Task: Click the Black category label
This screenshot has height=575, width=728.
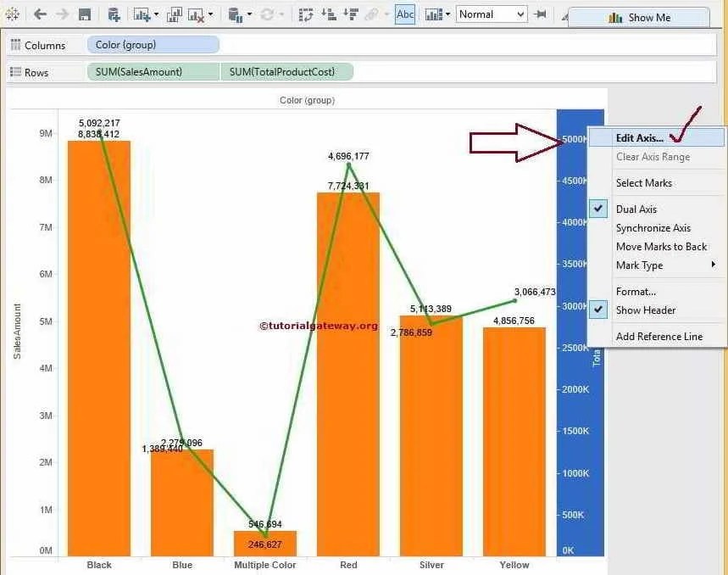Action: 99,565
